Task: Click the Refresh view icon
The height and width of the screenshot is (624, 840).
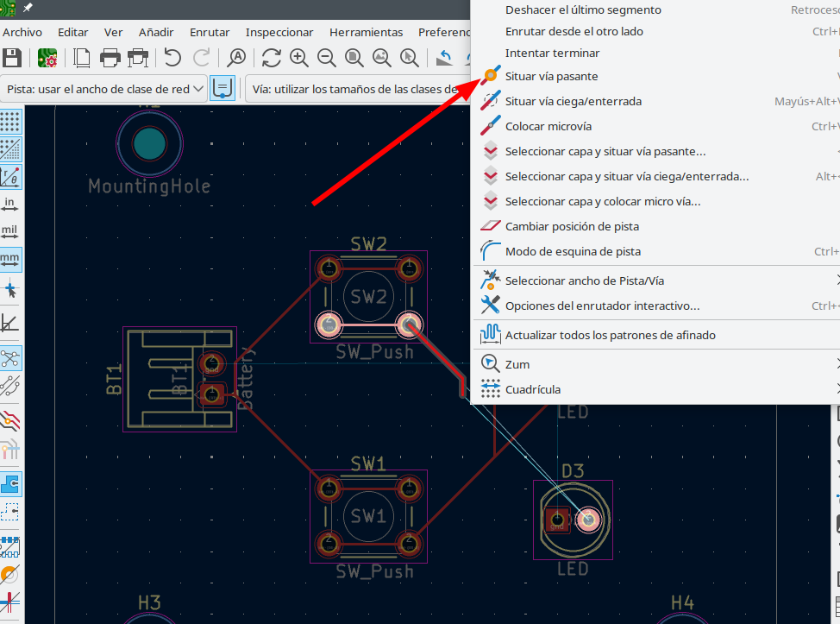Action: tap(272, 58)
